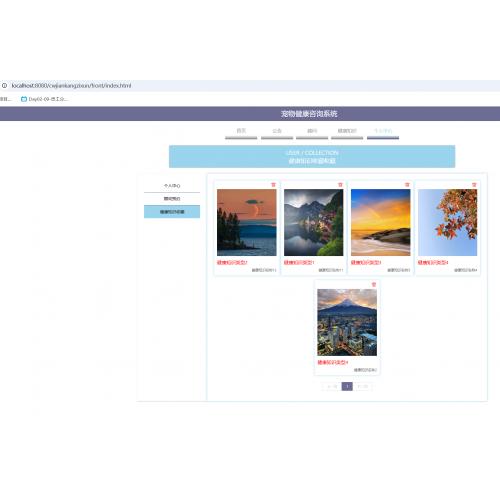Viewport: 500px width, 500px height.
Task: Open the first navigation tab 首页
Action: coord(241,132)
